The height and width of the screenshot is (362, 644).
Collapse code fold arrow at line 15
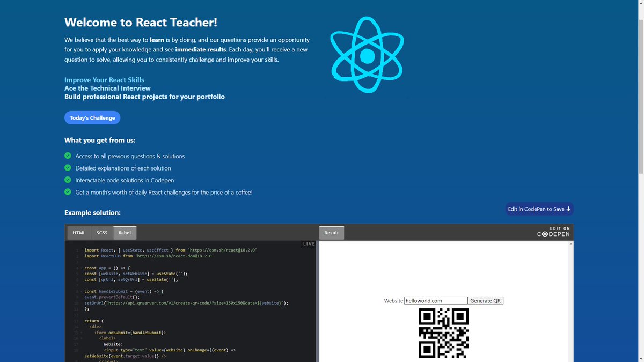(x=82, y=333)
